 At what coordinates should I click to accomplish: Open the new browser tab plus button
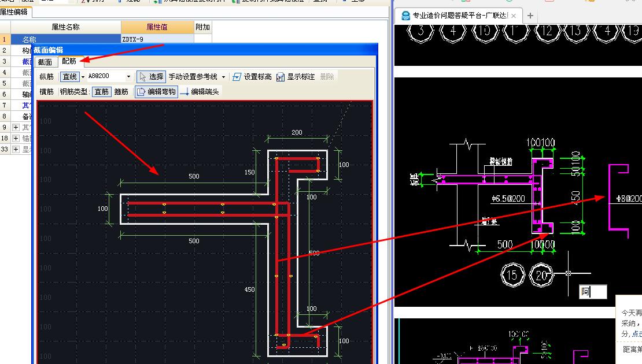coord(530,16)
